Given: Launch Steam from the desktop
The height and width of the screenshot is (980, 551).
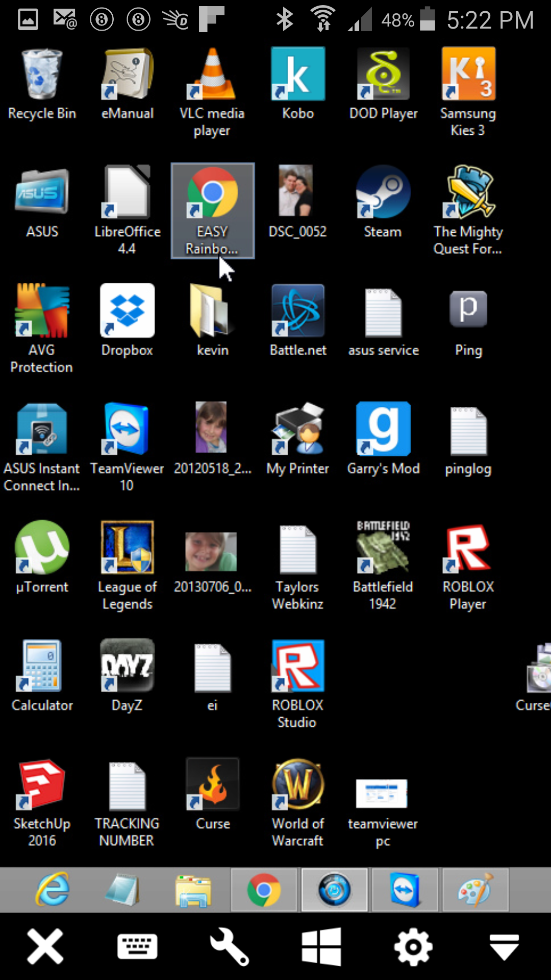Looking at the screenshot, I should (383, 203).
